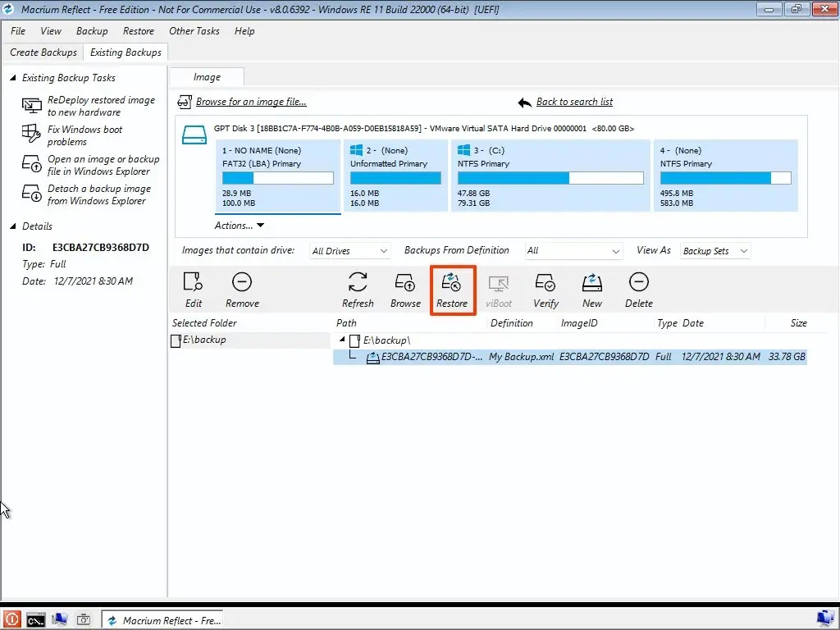Click the FAT32 partition usage bar
Viewport: 840px width, 630px height.
point(277,178)
